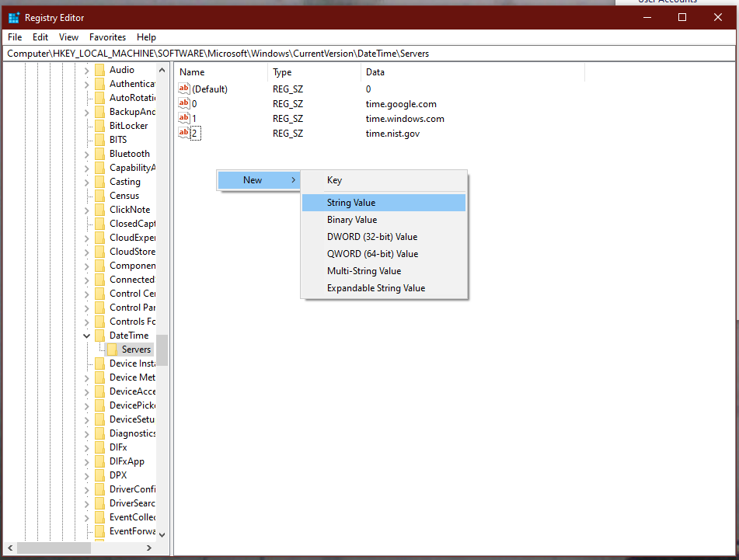739x560 pixels.
Task: Collapse the DateTime registry key
Action: 85,335
